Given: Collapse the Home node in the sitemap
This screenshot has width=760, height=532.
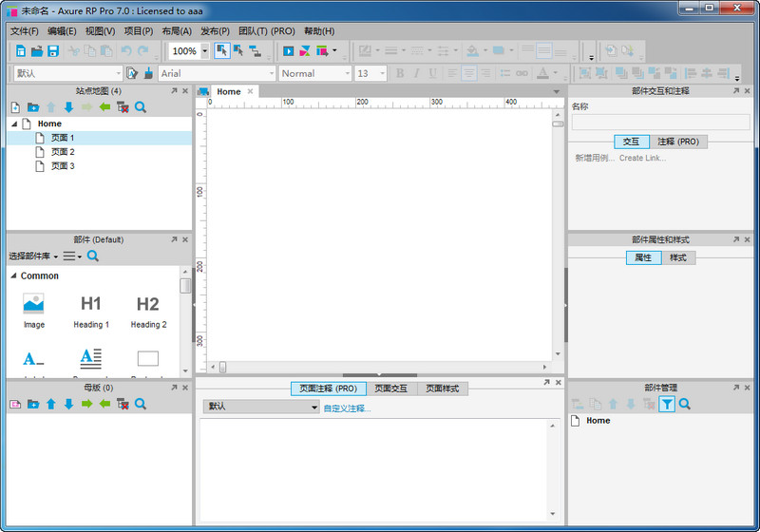Looking at the screenshot, I should tap(14, 123).
